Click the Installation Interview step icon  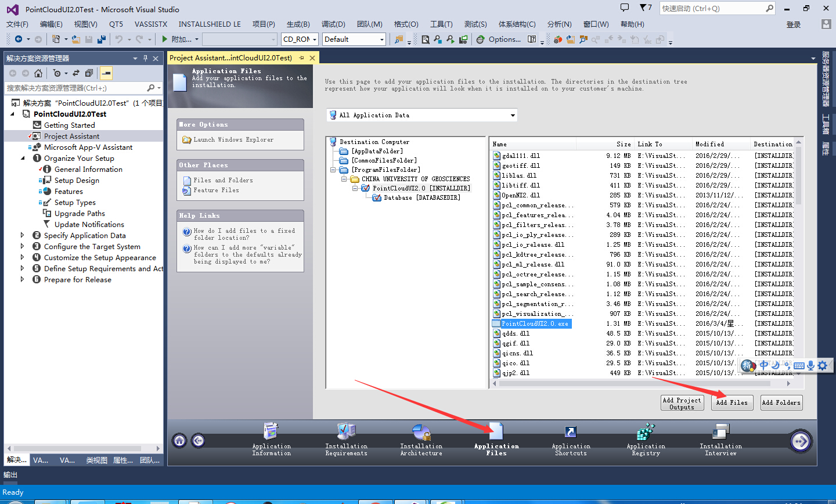720,431
